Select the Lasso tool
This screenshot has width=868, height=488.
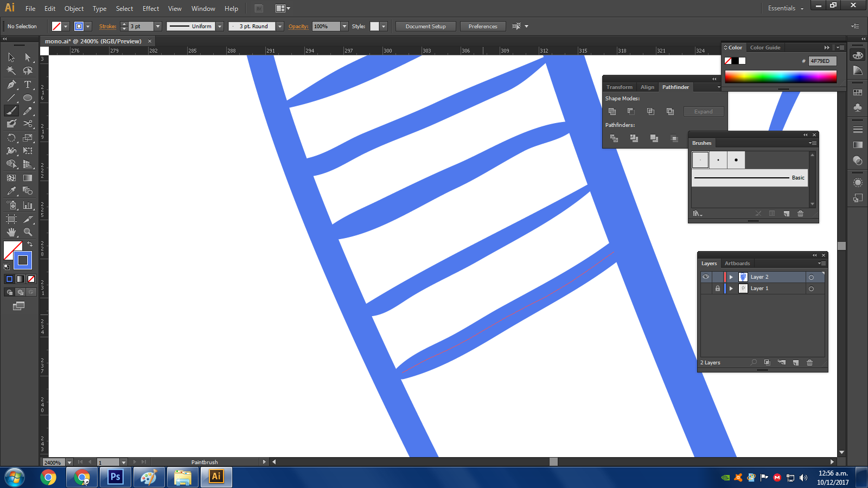(x=28, y=70)
